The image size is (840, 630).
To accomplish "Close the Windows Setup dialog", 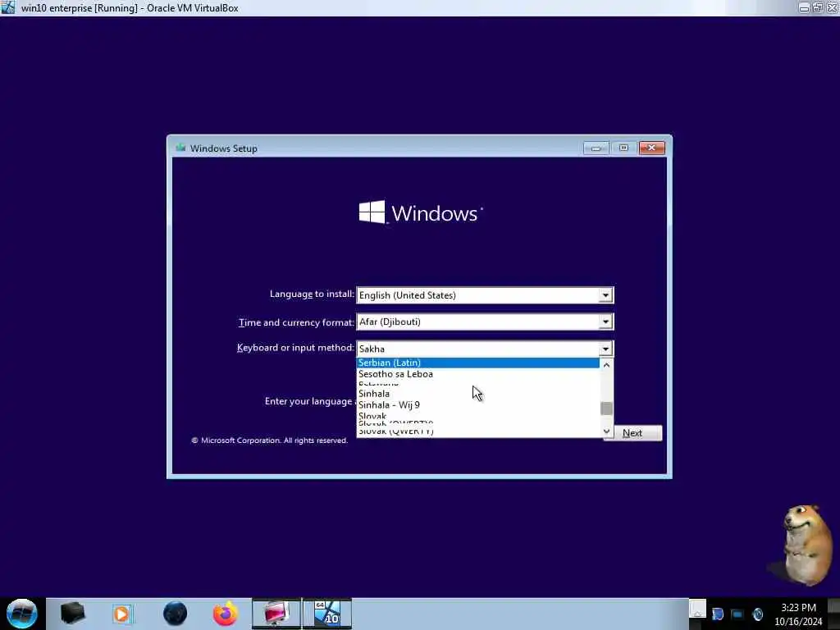I will [x=652, y=148].
